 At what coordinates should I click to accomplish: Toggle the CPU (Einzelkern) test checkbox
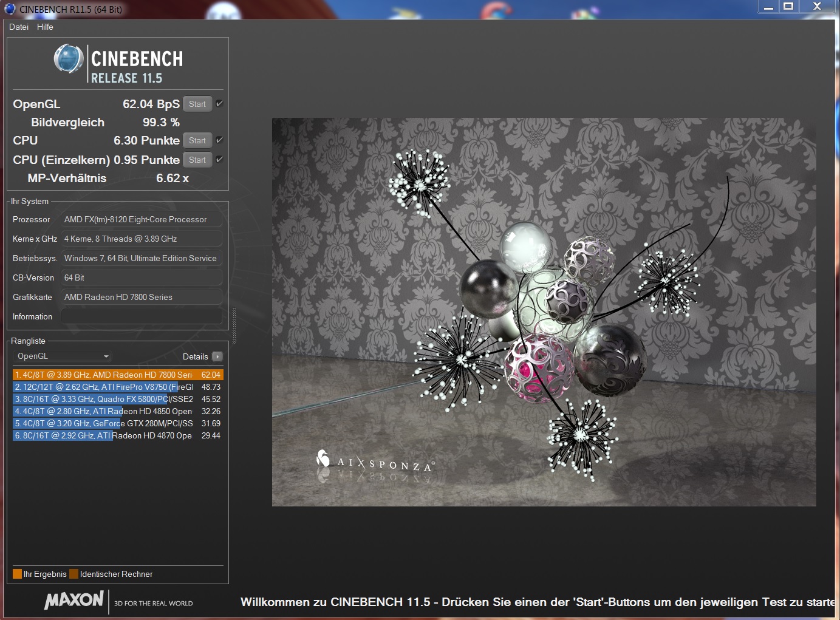(x=219, y=160)
